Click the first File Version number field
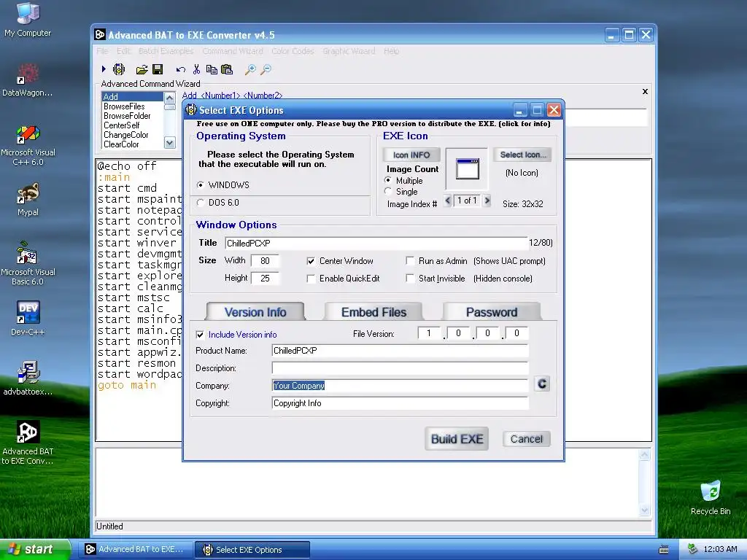Screen dimensions: 747x560 pos(429,332)
